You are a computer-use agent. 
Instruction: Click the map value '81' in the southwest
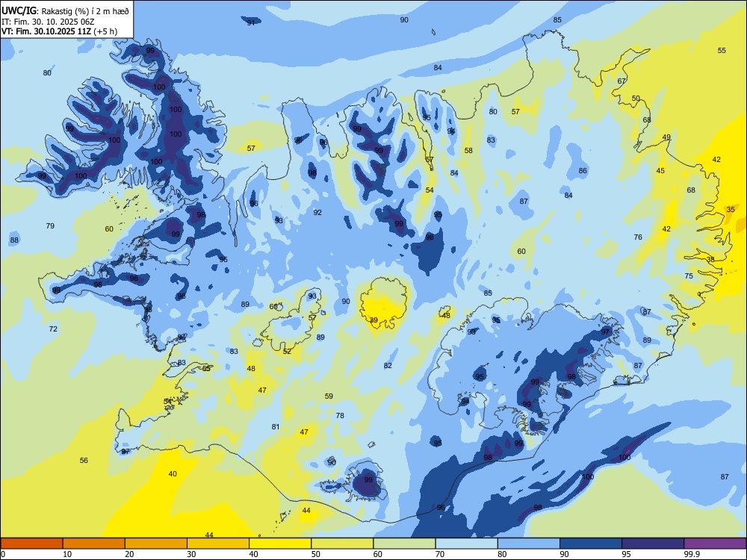click(276, 426)
